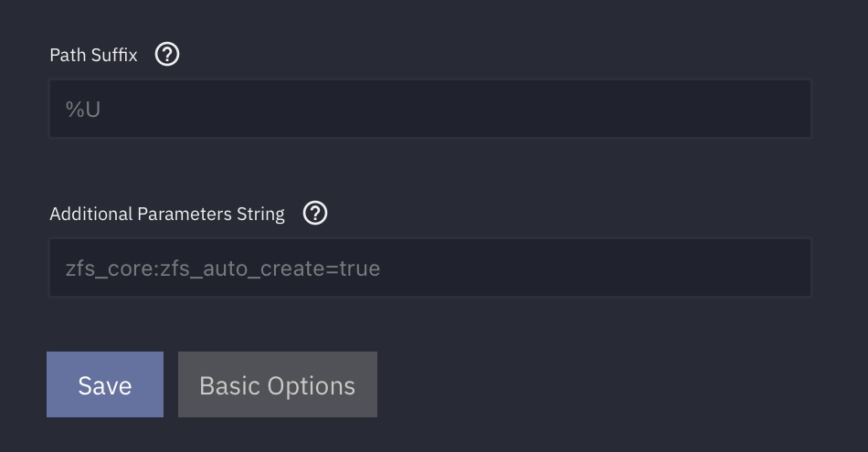Click the question mark beside Path Suffix
Viewport: 868px width, 452px height.
pos(166,54)
